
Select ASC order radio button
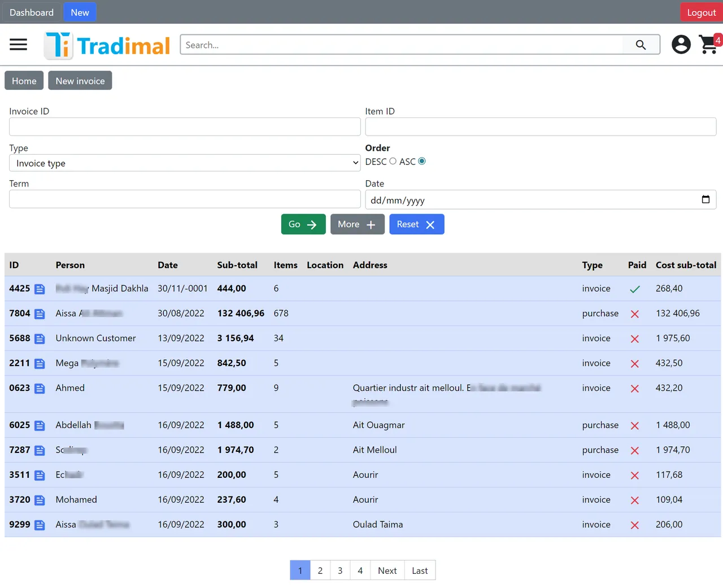(422, 162)
